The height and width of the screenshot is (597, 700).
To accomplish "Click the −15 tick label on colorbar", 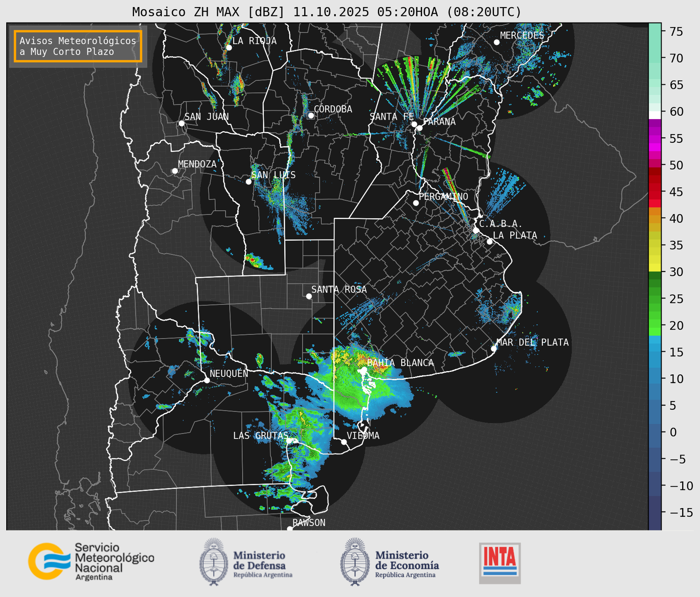I will 680,512.
